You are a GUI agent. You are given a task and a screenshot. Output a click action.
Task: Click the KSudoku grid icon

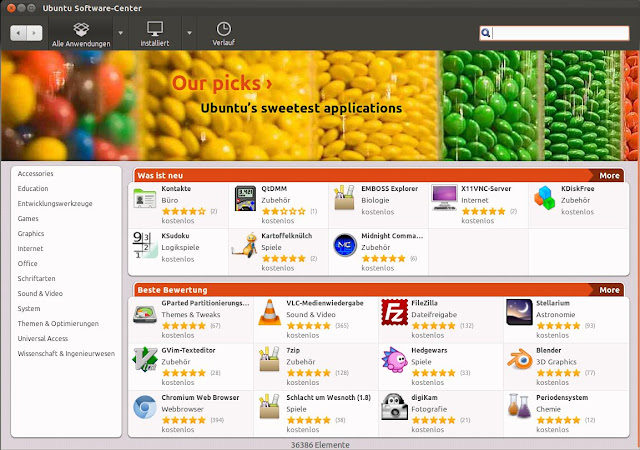pyautogui.click(x=144, y=245)
